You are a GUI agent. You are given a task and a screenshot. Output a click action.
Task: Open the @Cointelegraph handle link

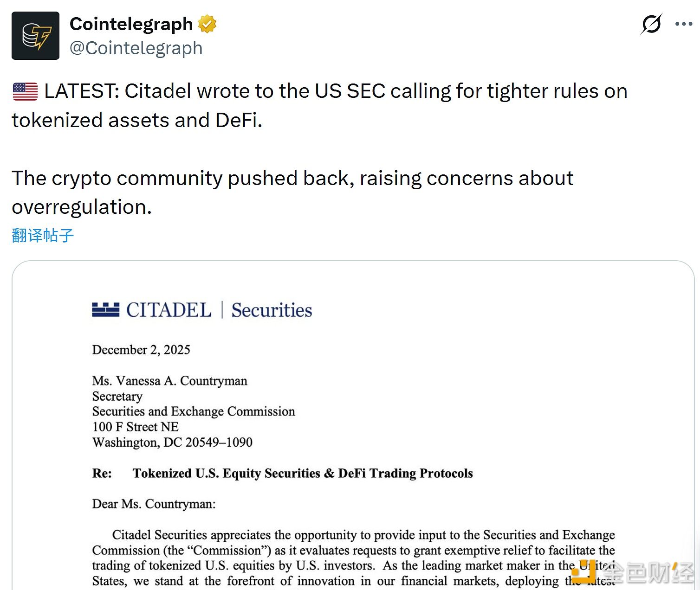136,48
